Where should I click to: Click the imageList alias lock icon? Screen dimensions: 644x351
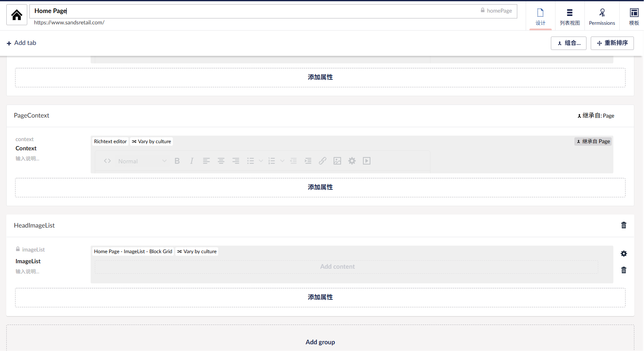click(x=18, y=249)
